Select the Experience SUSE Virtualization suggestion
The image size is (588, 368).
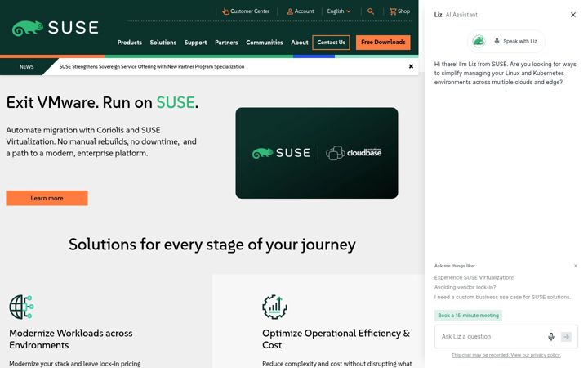coord(474,277)
